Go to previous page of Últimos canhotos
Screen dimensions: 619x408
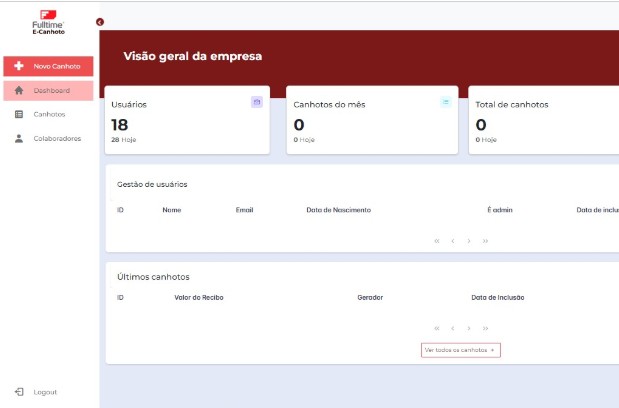[x=453, y=328]
